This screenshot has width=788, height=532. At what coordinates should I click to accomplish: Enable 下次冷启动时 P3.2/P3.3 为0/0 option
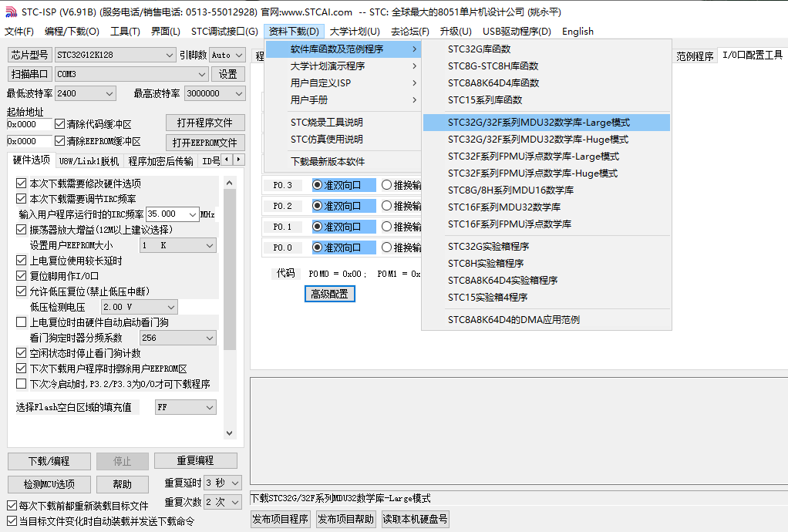pos(21,384)
